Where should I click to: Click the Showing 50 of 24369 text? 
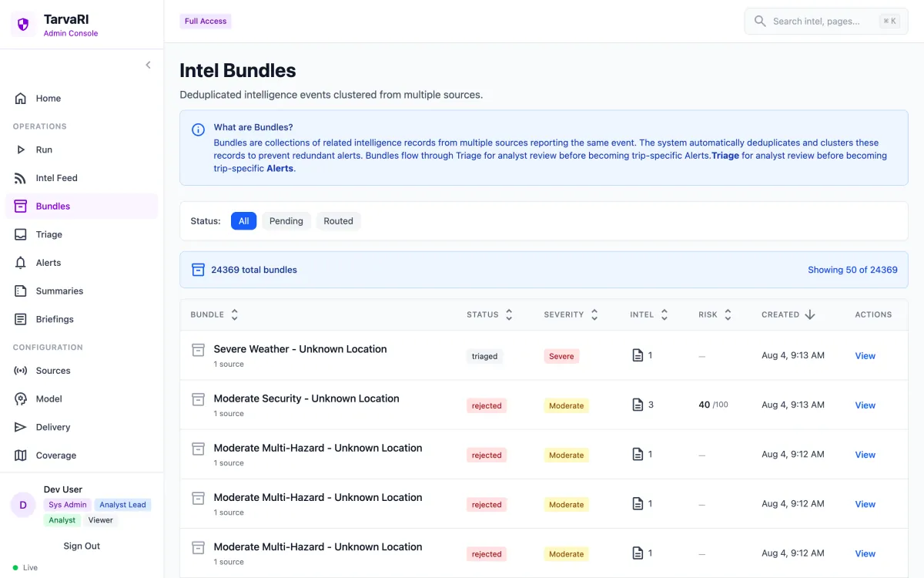(x=852, y=270)
